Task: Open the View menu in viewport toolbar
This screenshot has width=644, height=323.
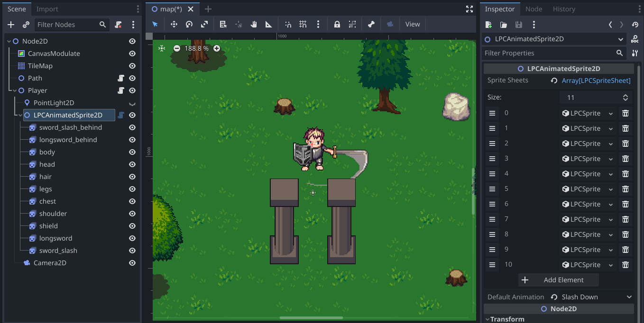Action: coord(413,24)
